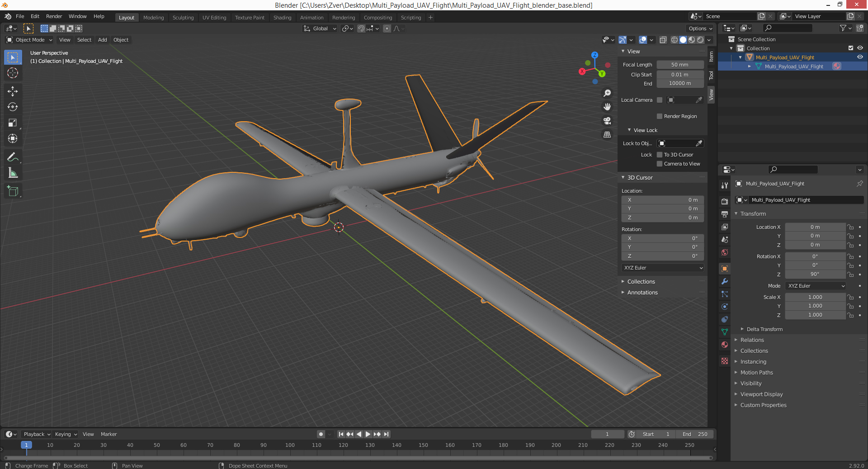Click the Blender logo menu icon
This screenshot has height=469, width=868.
[8, 16]
